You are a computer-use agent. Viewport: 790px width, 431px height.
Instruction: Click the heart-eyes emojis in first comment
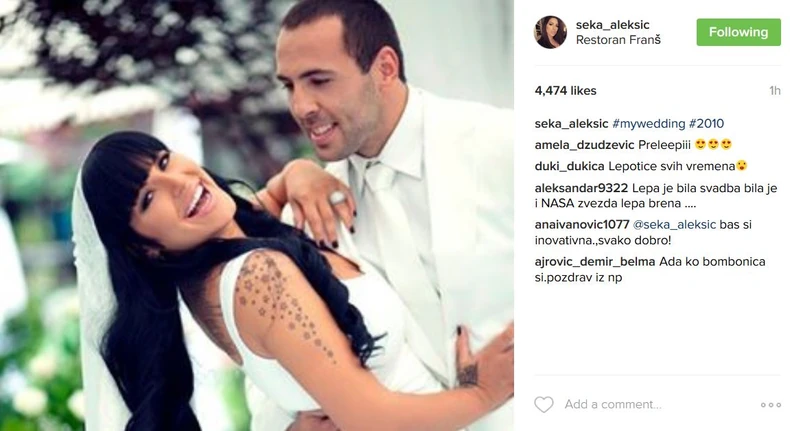(713, 145)
